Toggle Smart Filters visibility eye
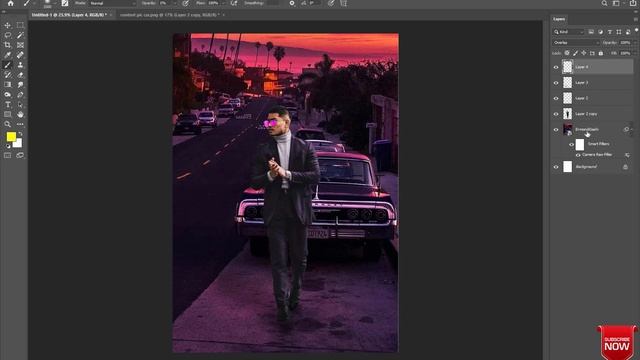The image size is (640, 360). pos(571,144)
